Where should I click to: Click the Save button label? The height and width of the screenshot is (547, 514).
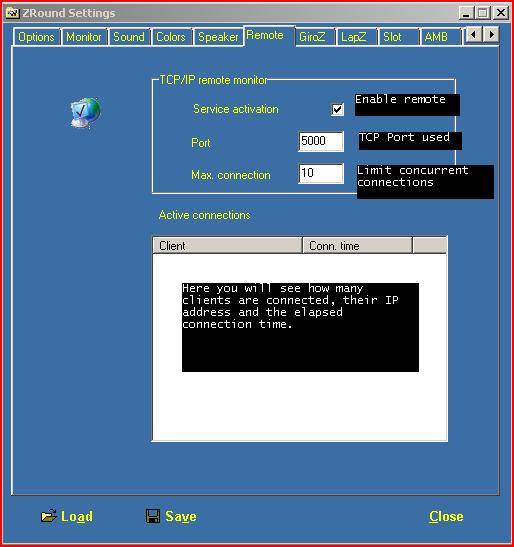[x=181, y=516]
